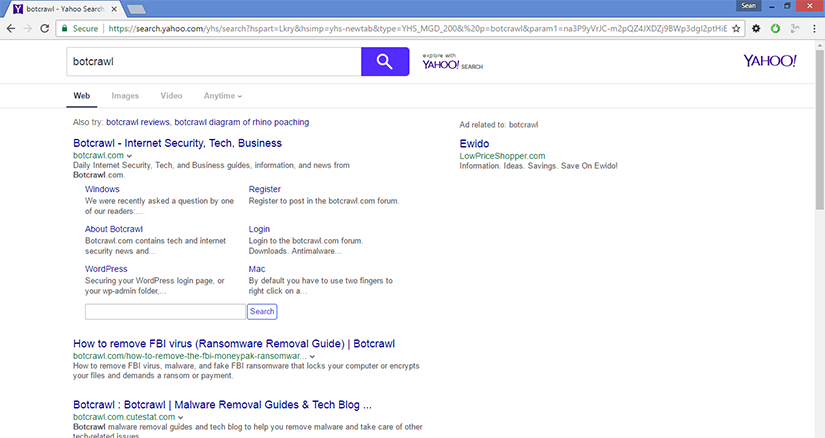This screenshot has width=825, height=438.
Task: Switch to the Images tab
Action: click(125, 96)
